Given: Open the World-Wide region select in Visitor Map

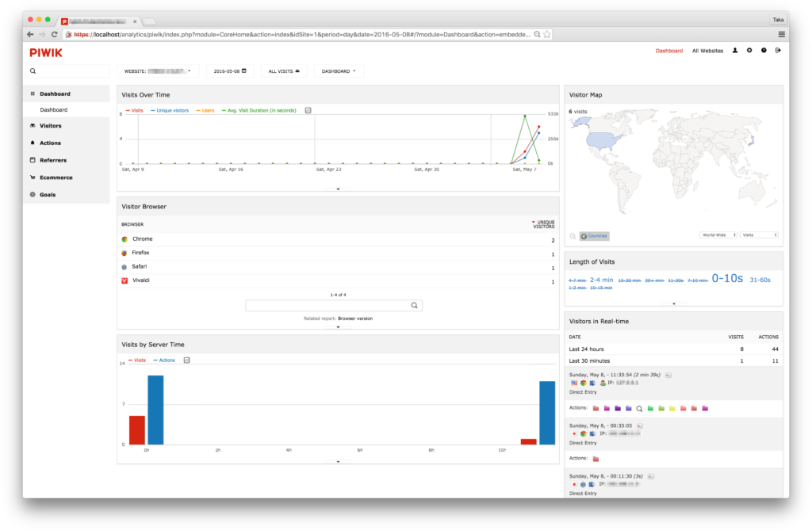Looking at the screenshot, I should coord(718,235).
